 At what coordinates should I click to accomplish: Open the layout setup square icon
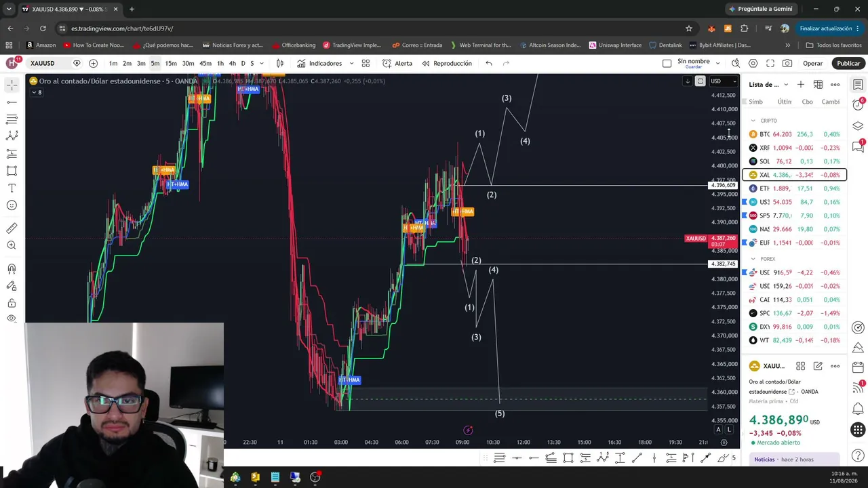tap(667, 64)
